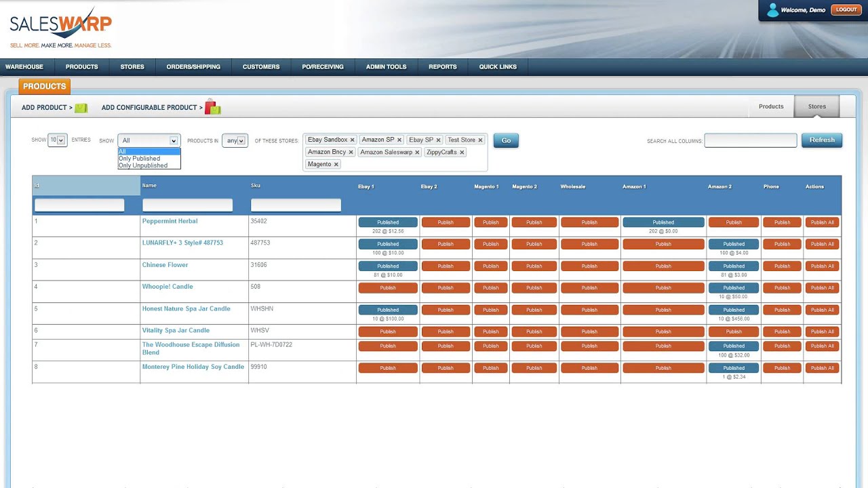Image resolution: width=868 pixels, height=488 pixels.
Task: Click Published under Ebay 1 for Peppermint Herbal
Action: 388,222
